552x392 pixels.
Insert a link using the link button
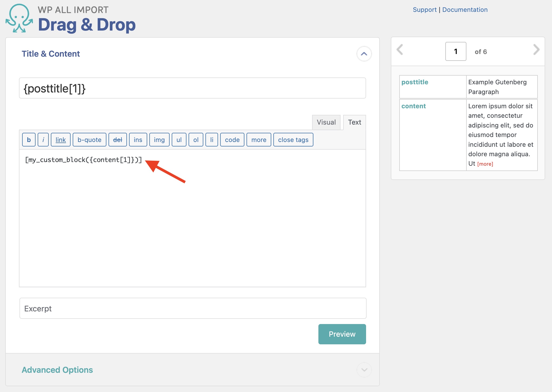click(x=61, y=140)
